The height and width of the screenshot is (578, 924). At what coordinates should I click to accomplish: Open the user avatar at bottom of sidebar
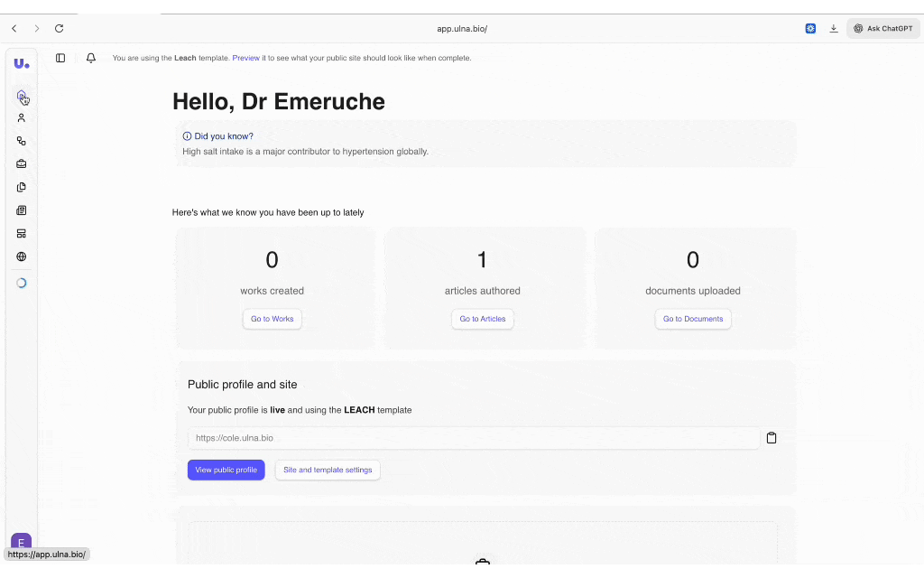pos(21,542)
